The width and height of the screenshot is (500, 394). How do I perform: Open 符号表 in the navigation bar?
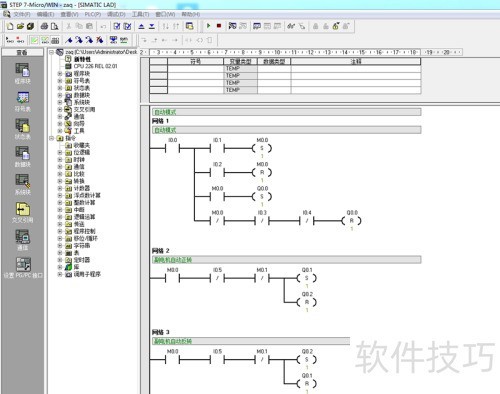point(22,101)
